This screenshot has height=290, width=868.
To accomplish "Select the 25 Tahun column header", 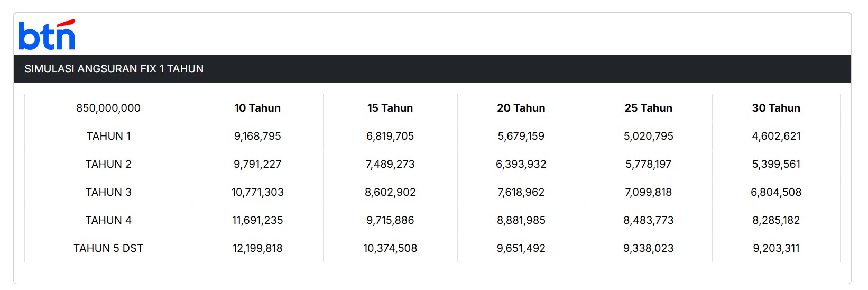I will pos(648,108).
